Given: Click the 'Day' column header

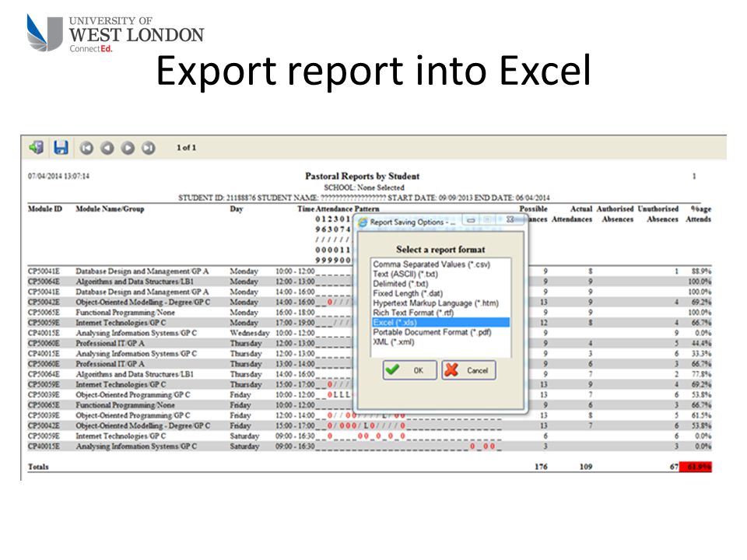Looking at the screenshot, I should click(237, 209).
